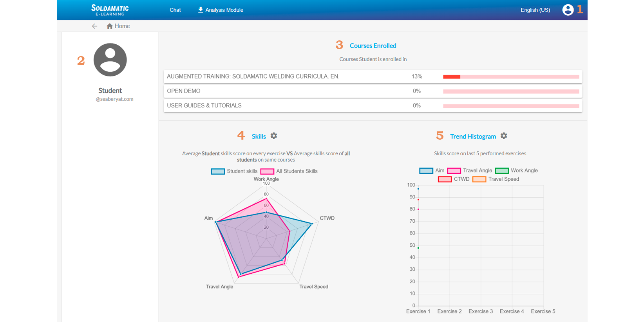Toggle All Students Skills legend item

[x=289, y=171]
